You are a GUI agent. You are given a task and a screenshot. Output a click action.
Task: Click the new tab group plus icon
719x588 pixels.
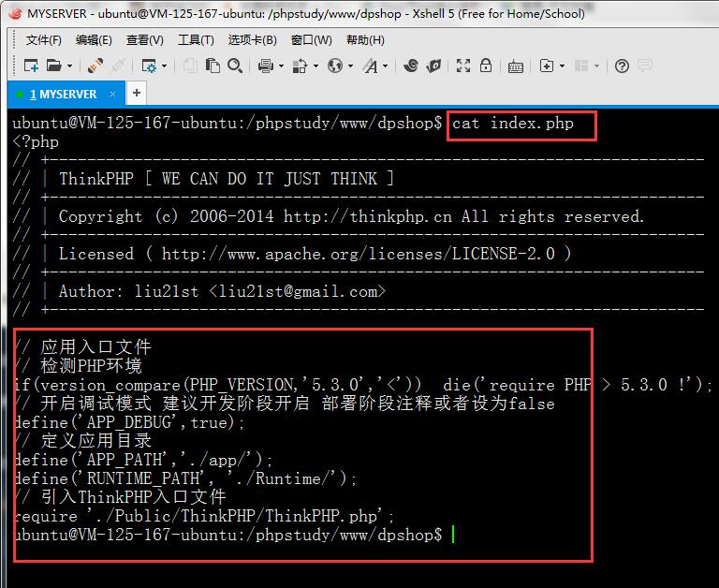point(547,66)
